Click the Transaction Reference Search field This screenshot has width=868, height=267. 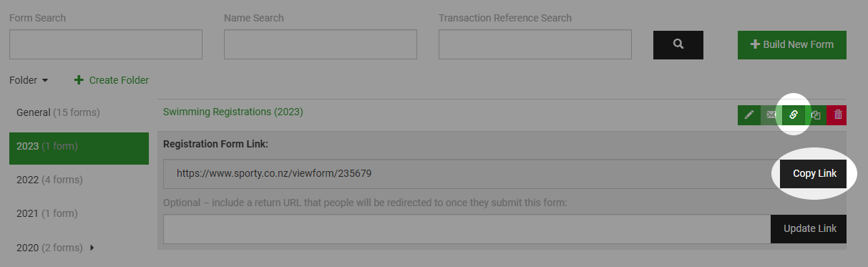point(535,44)
